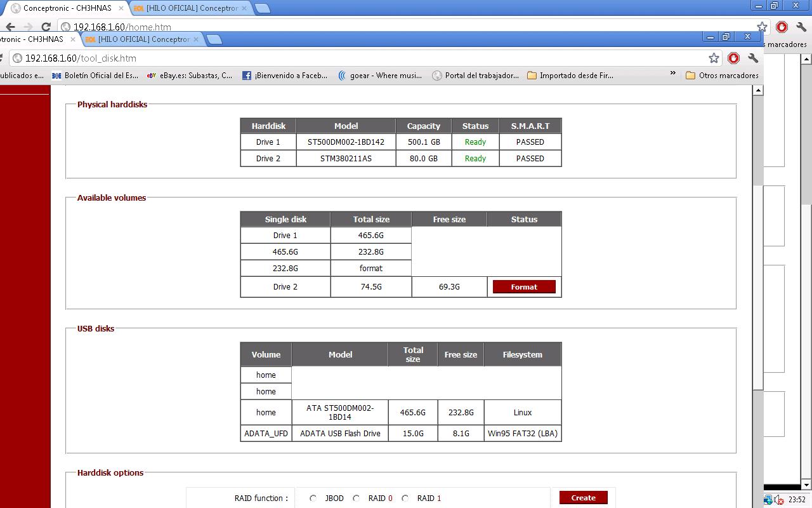Screen dimensions: 812x508
Task: Open the ¡Bienvenido a Faceb... bookmark
Action: [285, 76]
